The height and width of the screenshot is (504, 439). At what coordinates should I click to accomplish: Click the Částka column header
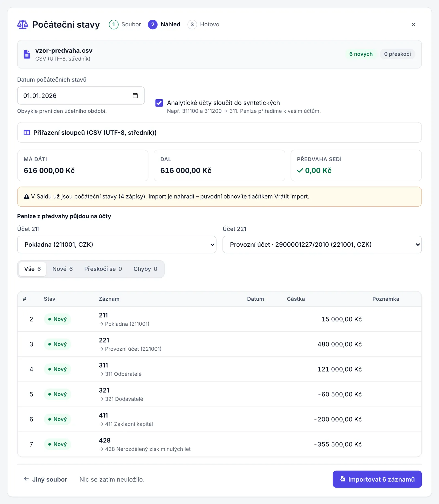tap(296, 299)
